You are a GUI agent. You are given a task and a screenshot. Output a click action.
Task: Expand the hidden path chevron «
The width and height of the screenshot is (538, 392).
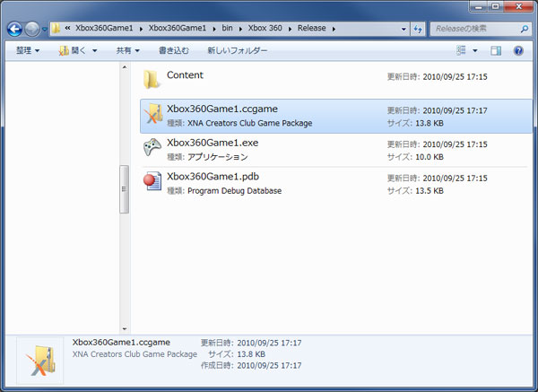click(67, 29)
